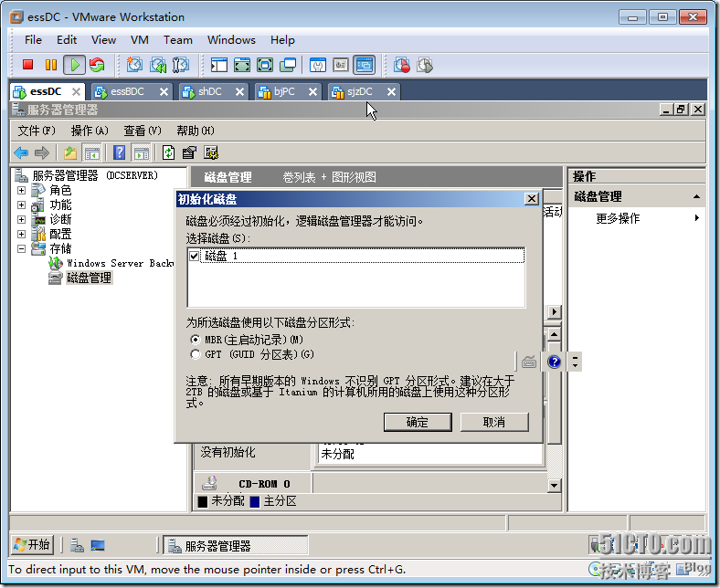
Task: Switch to the essBDC tab
Action: [x=127, y=92]
